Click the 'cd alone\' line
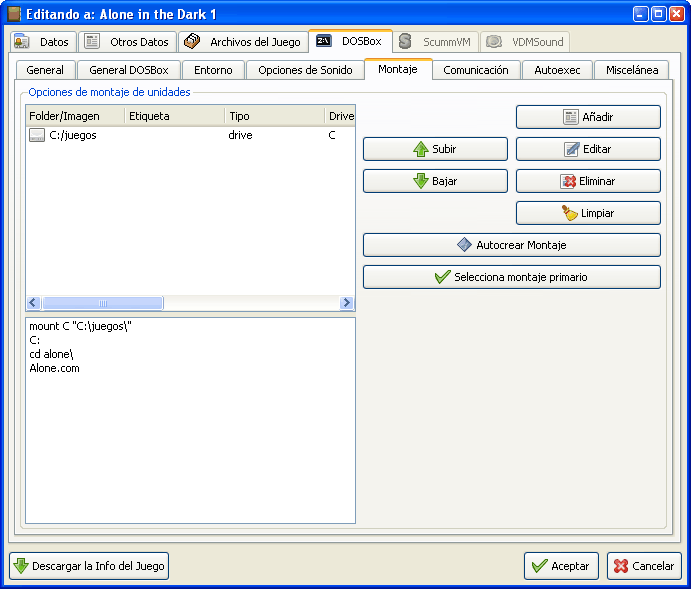Screen dimensions: 691x589 click(51, 354)
